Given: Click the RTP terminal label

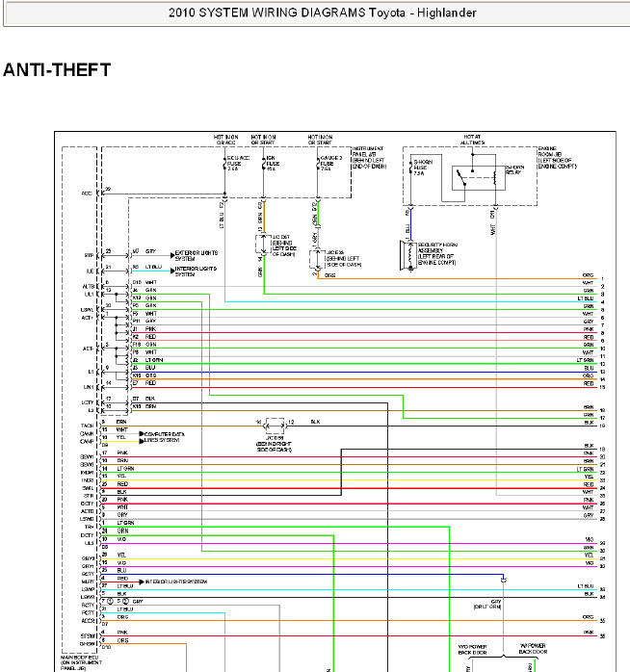Looking at the screenshot, I should (x=89, y=255).
